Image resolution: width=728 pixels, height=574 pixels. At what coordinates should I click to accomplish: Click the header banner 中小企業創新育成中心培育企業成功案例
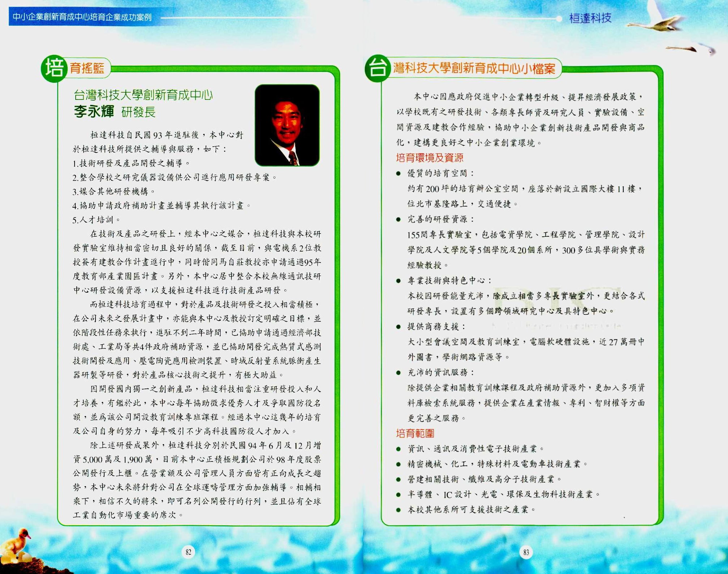[82, 17]
